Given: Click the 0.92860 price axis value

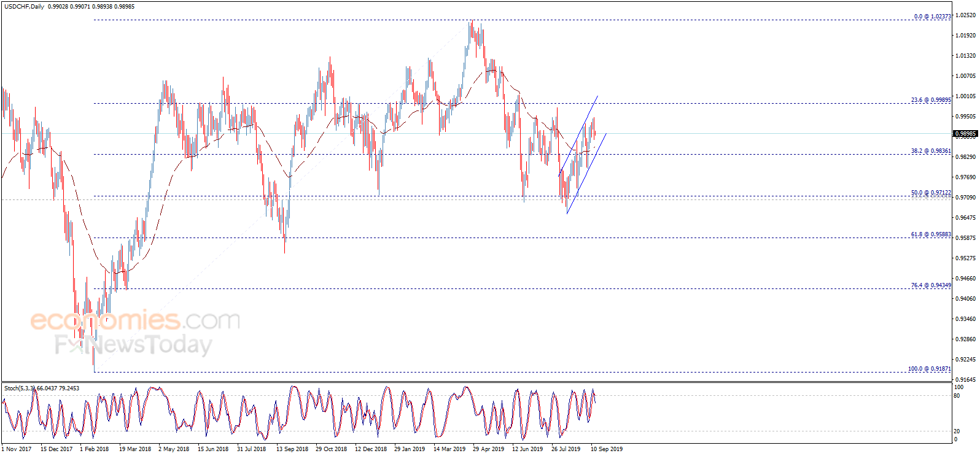Looking at the screenshot, I should [x=965, y=339].
